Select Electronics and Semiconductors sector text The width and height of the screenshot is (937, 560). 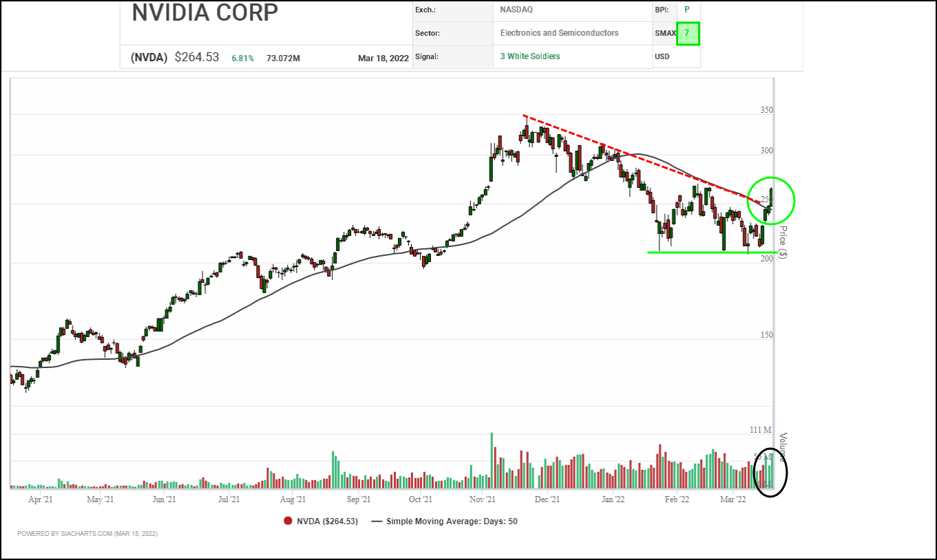tap(559, 33)
